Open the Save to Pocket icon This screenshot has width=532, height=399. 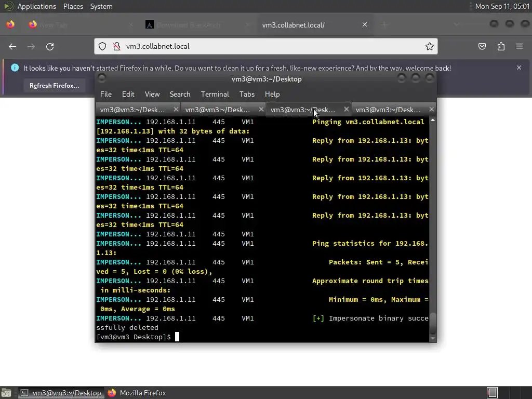pos(482,46)
